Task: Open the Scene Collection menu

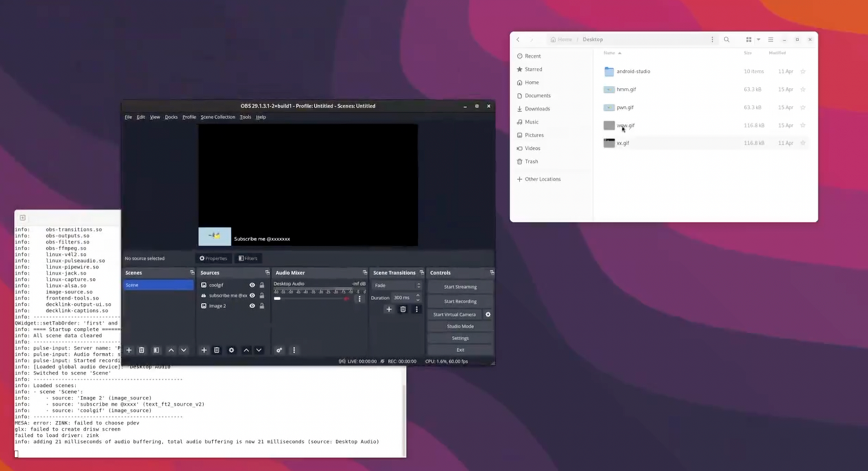Action: point(218,117)
